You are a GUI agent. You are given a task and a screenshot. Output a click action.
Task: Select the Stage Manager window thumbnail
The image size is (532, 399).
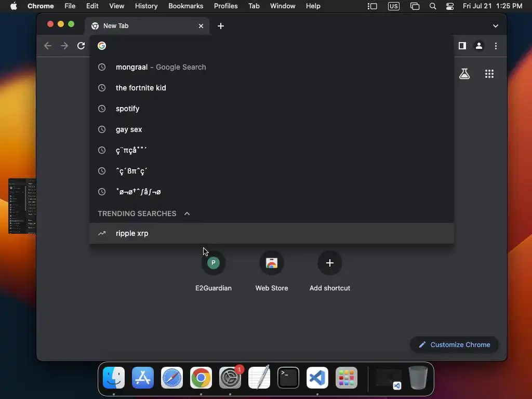22,206
